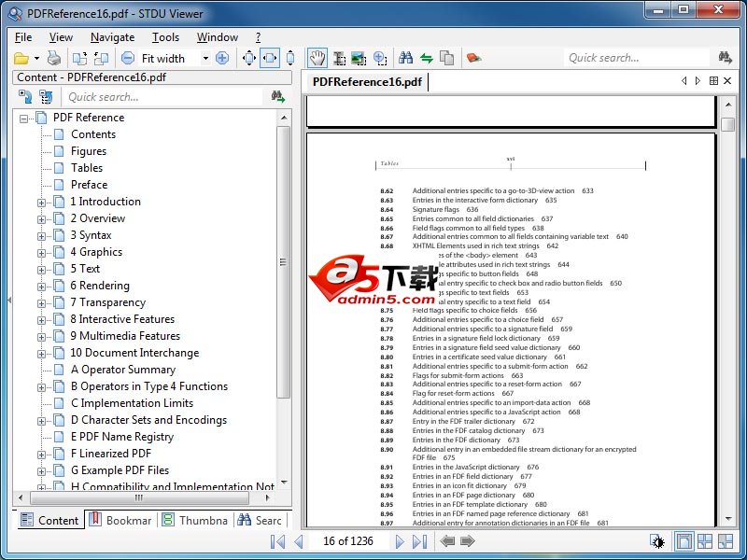Expand the 1 Introduction node

[41, 203]
